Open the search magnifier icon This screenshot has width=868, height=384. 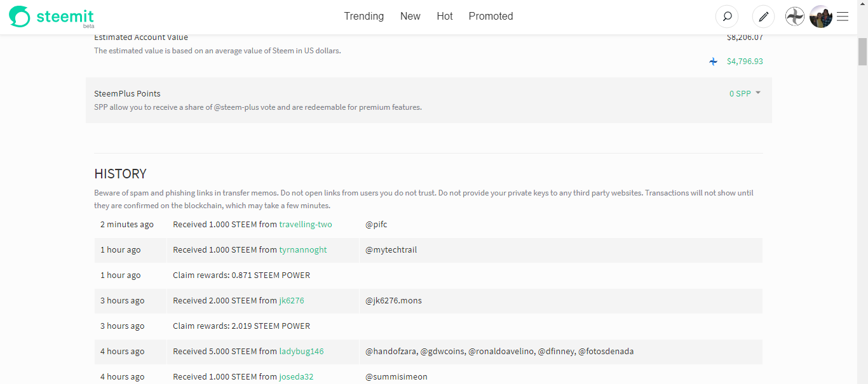(727, 17)
